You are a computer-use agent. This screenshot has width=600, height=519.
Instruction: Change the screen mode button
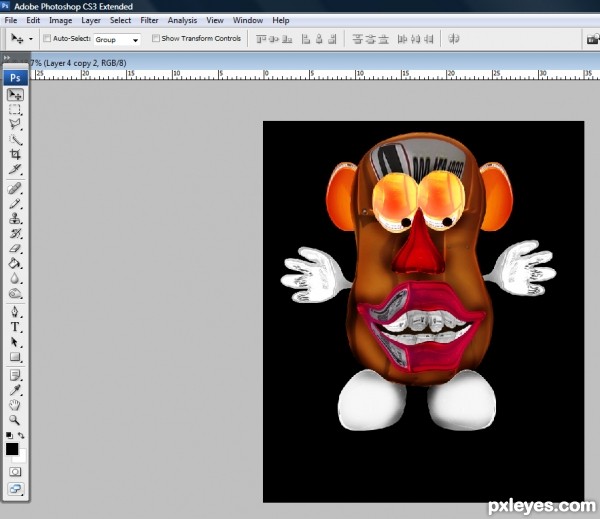click(x=15, y=489)
